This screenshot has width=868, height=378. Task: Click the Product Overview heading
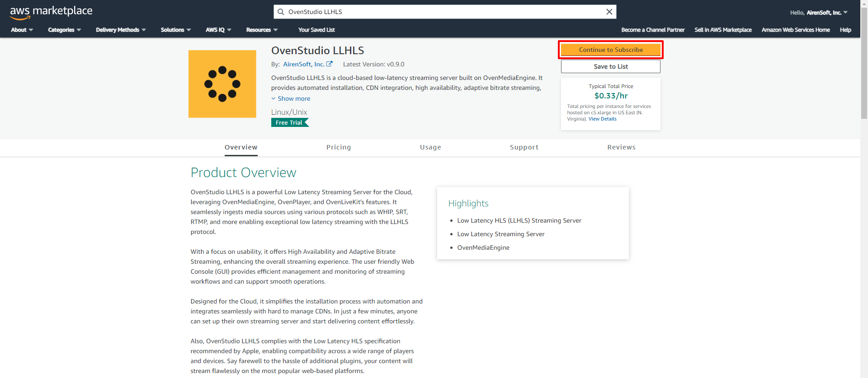click(243, 173)
